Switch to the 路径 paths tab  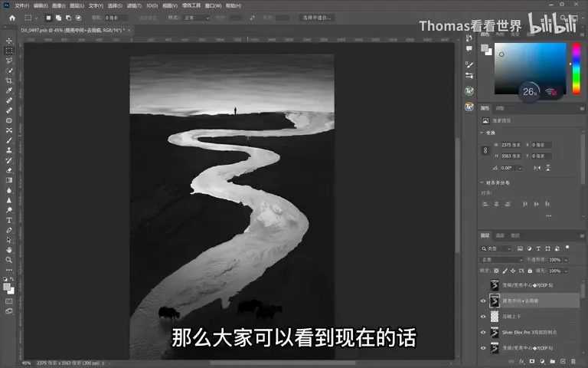(x=515, y=235)
